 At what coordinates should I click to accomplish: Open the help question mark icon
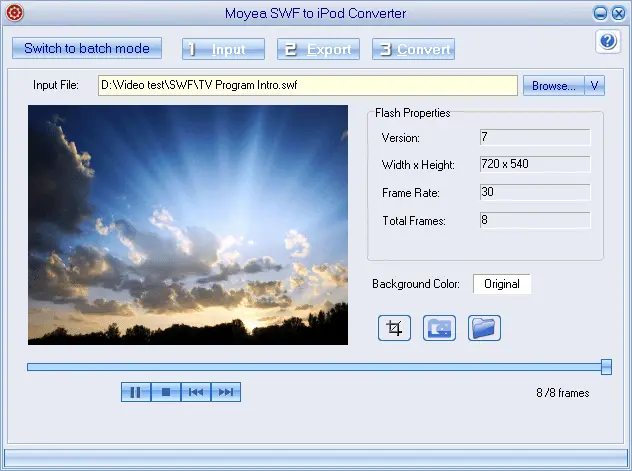point(607,41)
